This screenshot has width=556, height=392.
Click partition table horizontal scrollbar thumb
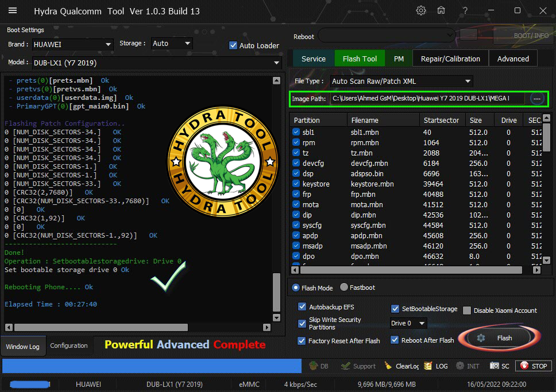pyautogui.click(x=411, y=270)
